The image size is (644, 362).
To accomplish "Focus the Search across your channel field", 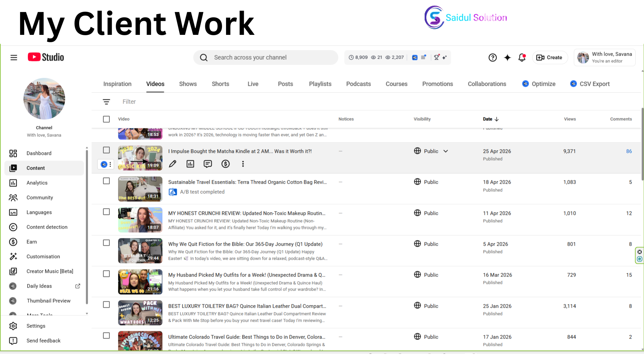I will (266, 57).
